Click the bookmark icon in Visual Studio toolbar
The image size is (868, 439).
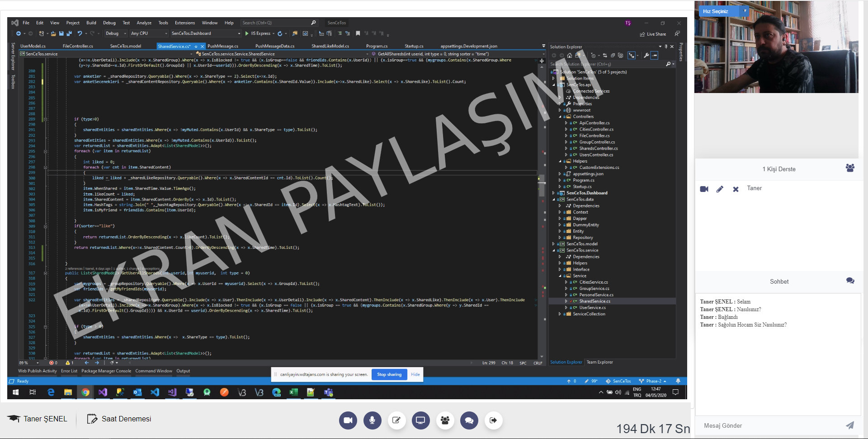tap(358, 33)
